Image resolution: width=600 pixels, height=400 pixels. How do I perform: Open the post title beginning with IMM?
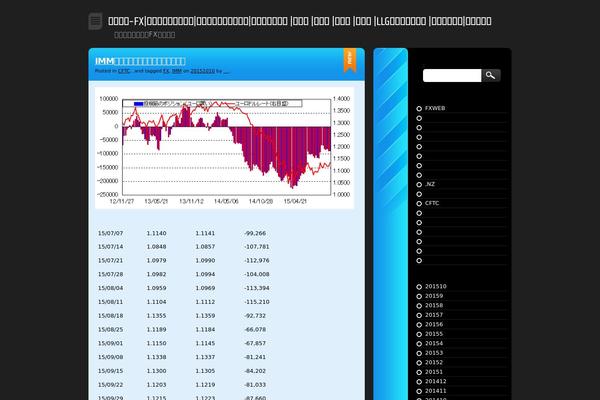click(x=140, y=61)
